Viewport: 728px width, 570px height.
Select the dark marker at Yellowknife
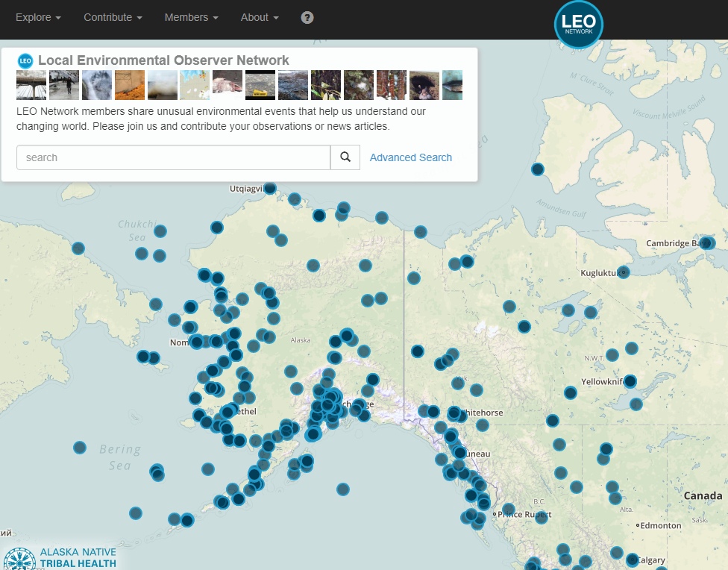tap(630, 381)
